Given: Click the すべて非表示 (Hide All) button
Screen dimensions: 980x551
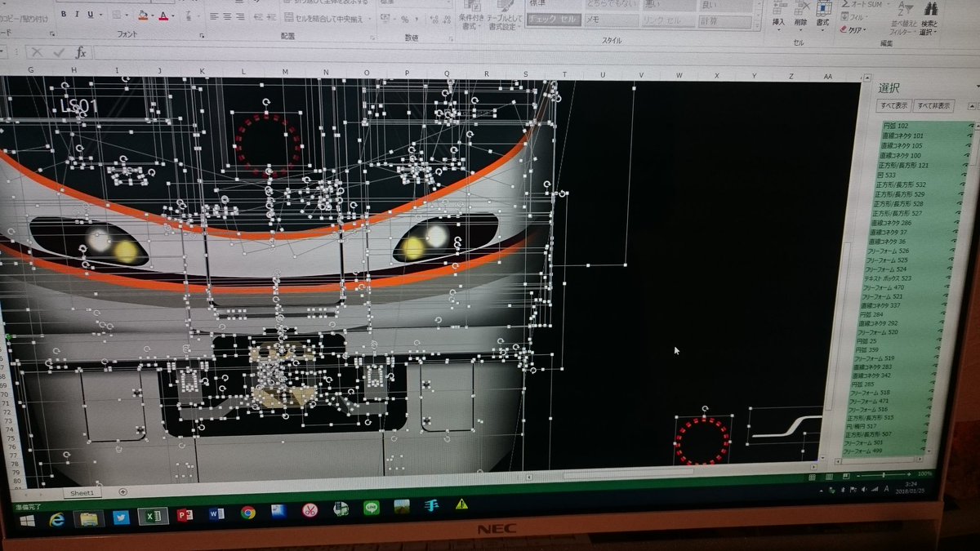Looking at the screenshot, I should tap(934, 106).
